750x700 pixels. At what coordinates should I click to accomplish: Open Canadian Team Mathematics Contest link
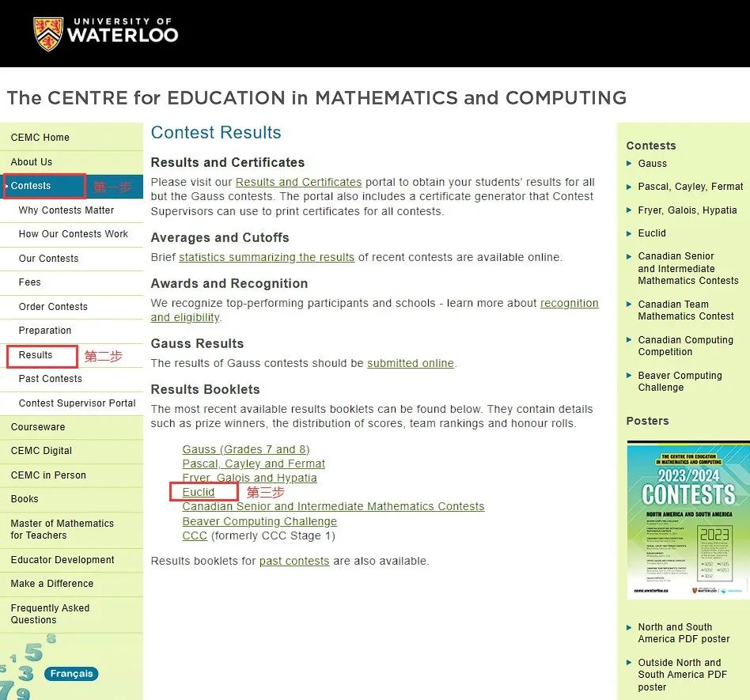coord(685,310)
